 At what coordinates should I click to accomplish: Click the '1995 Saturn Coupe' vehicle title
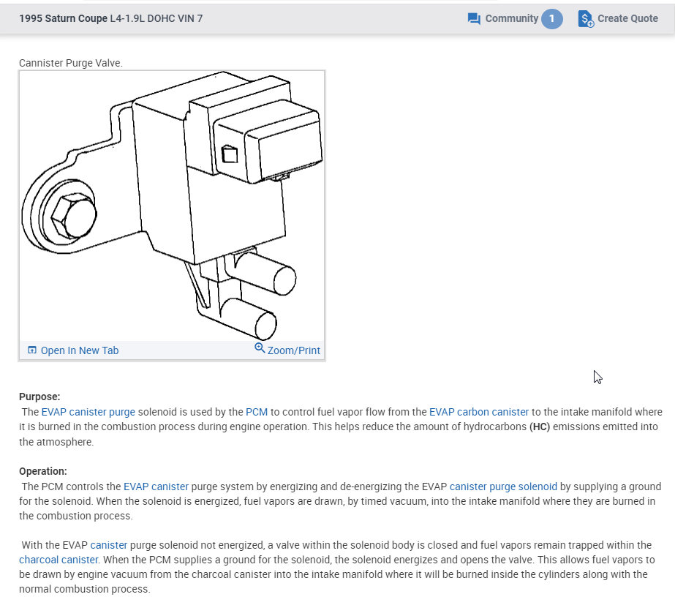click(64, 18)
